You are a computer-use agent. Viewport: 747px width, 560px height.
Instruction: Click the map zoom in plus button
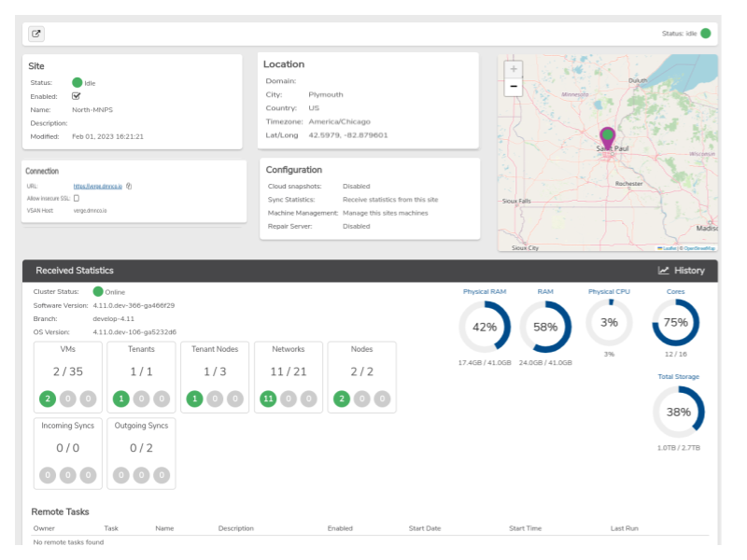[x=513, y=69]
